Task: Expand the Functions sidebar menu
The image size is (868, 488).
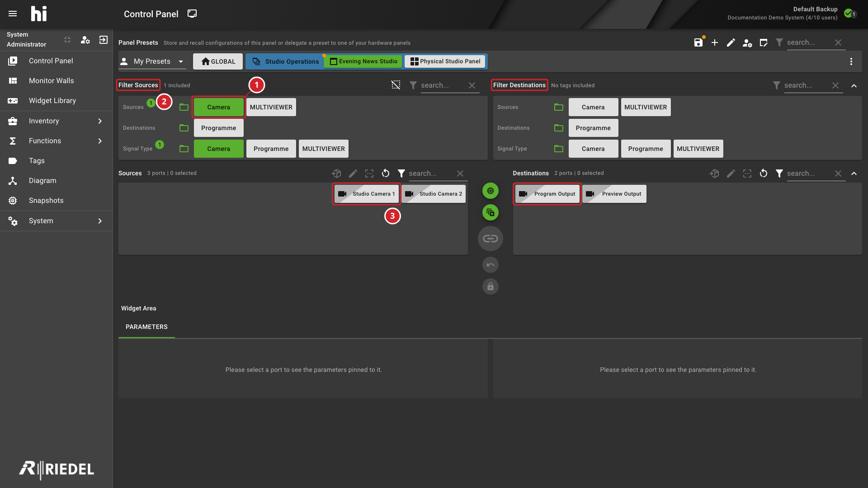Action: point(57,141)
